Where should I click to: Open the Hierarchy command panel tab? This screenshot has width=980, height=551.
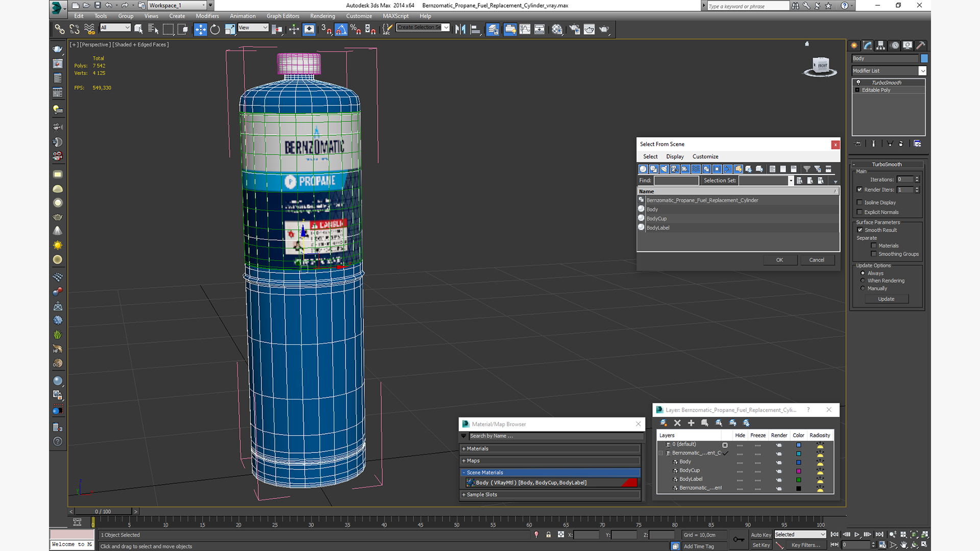pyautogui.click(x=881, y=45)
